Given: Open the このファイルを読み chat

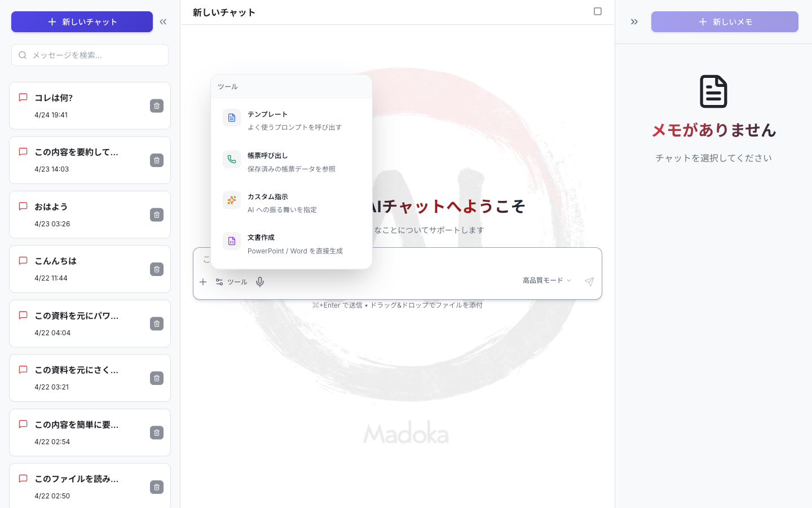Looking at the screenshot, I should [x=90, y=486].
